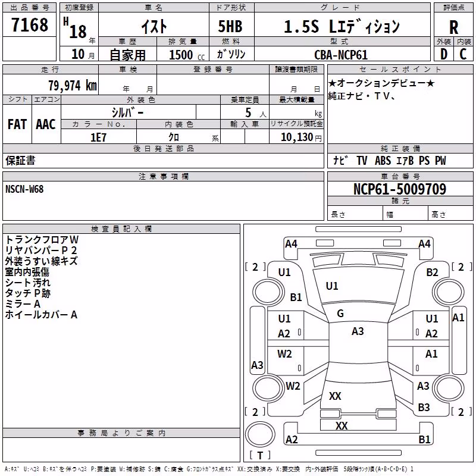Image resolution: width=476 pixels, height=476 pixels.
Task: Click the inspector note ミラーA
Action: (x=23, y=304)
